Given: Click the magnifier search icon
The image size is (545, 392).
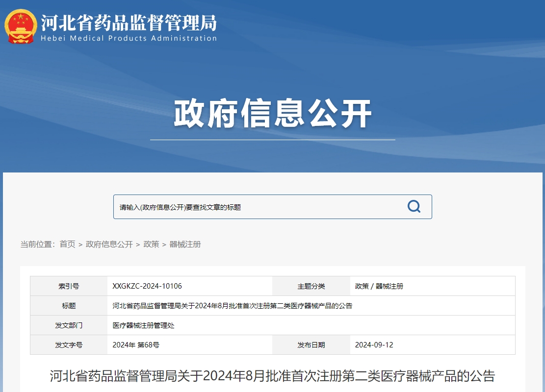Looking at the screenshot, I should [x=414, y=207].
